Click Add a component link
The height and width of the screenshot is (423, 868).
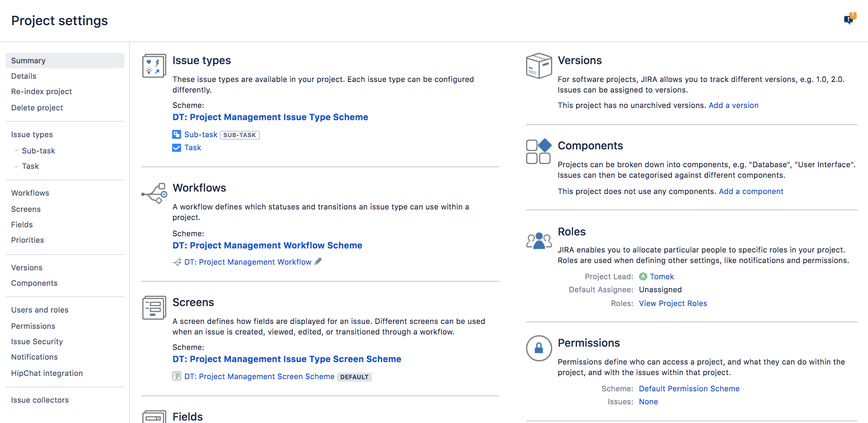click(x=751, y=191)
